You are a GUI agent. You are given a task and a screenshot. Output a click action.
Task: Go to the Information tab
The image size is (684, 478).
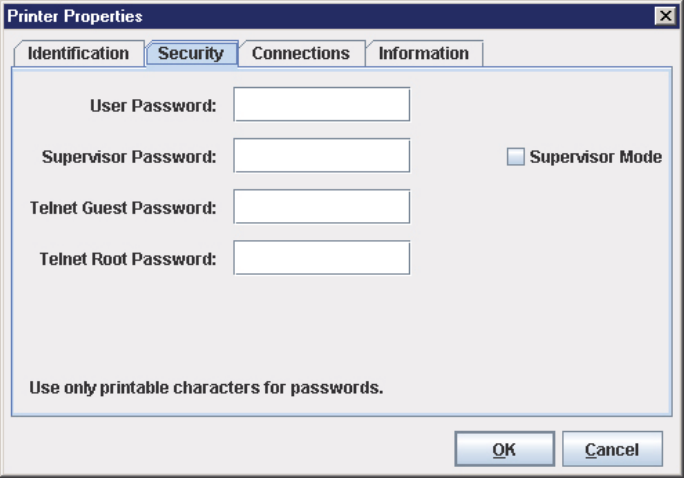click(x=423, y=54)
